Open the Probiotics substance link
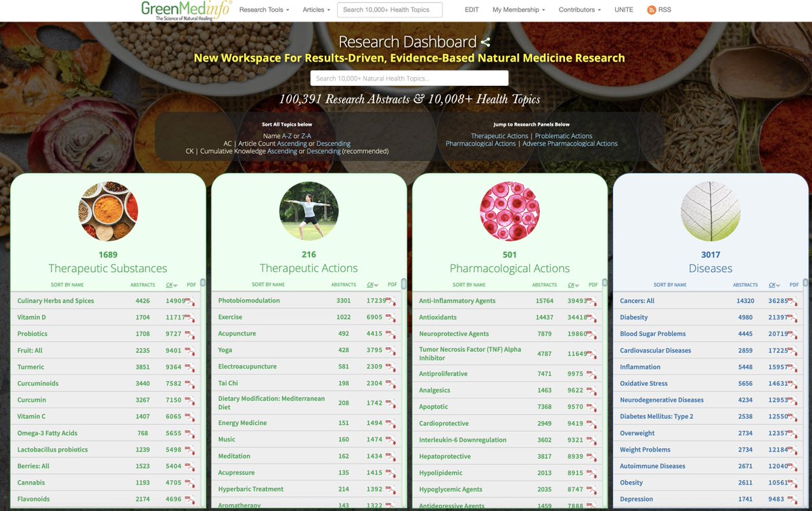The image size is (812, 511). coord(32,334)
